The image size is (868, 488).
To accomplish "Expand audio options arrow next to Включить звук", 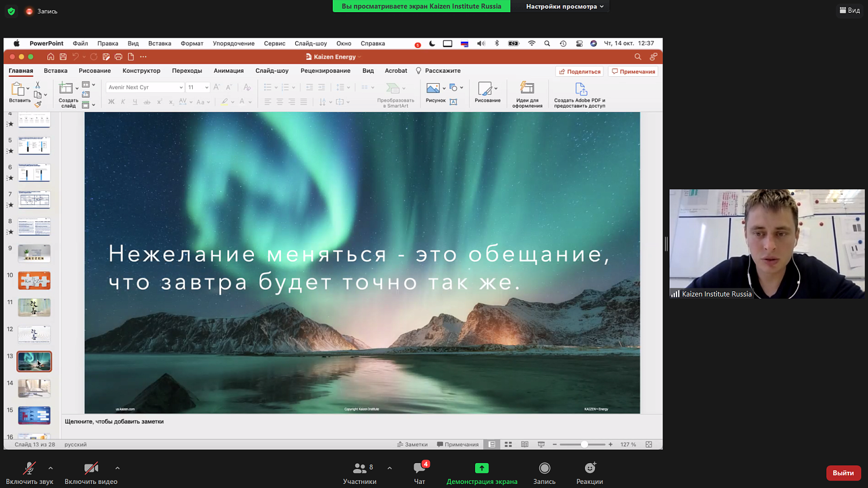I will 50,468.
